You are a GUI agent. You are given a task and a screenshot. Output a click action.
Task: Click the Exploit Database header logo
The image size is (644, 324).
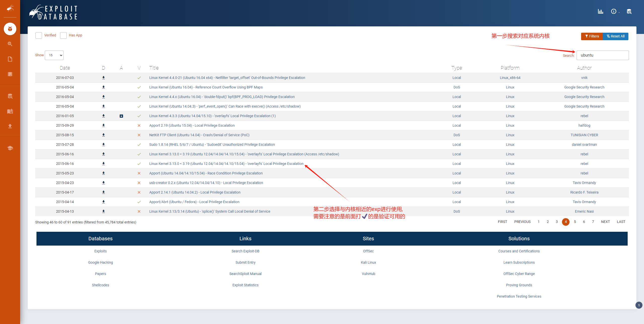[53, 13]
